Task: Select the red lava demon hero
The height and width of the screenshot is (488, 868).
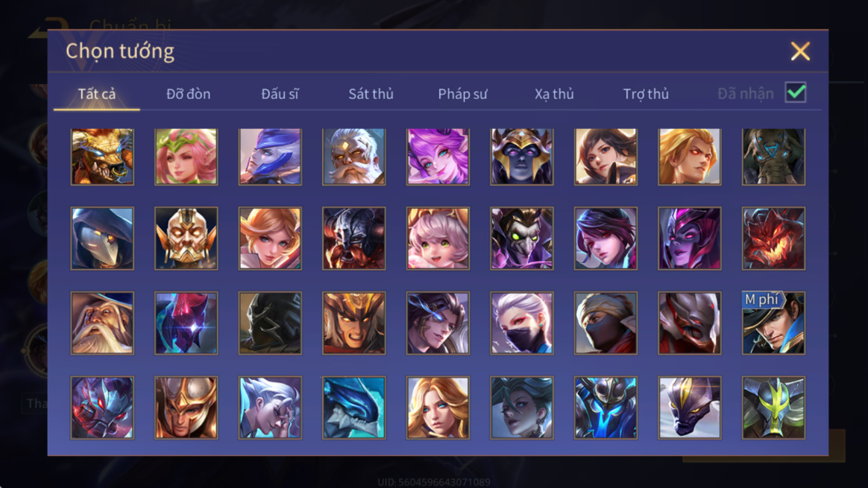Action: click(773, 238)
